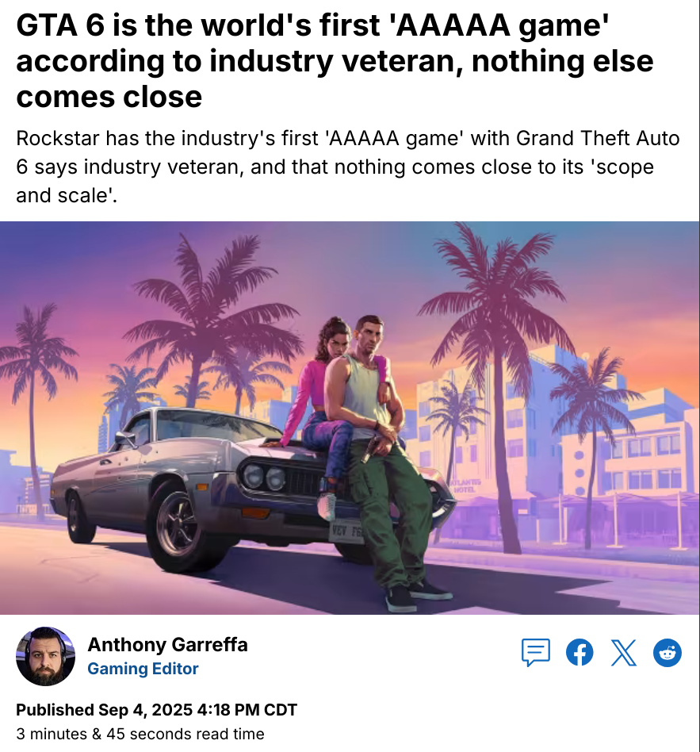Open Anthony Garreffa's avatar photo
Viewport: 700px width, 752px height.
(45, 656)
